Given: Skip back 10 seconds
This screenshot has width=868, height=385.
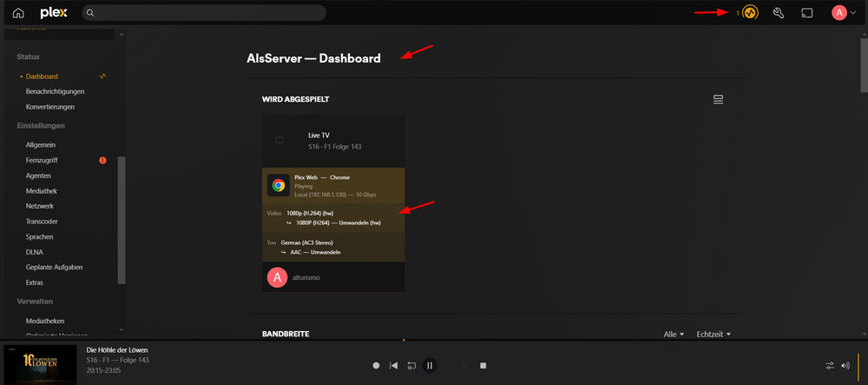Looking at the screenshot, I should point(411,366).
